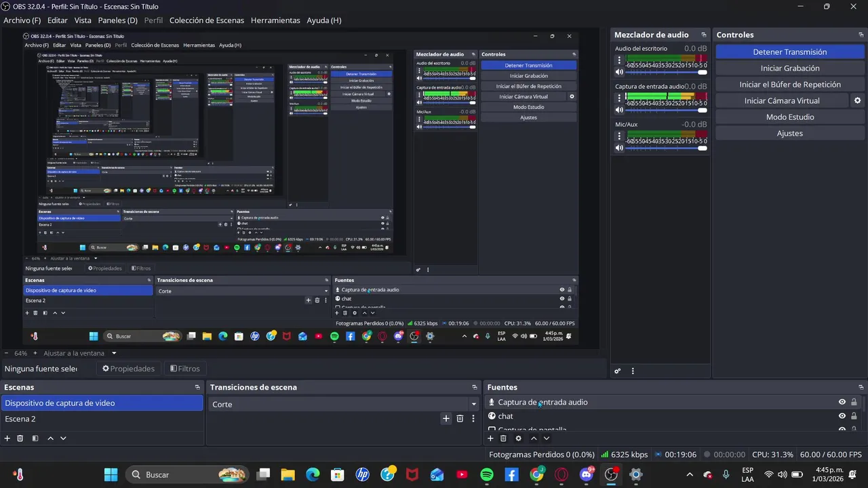The height and width of the screenshot is (488, 868).
Task: Click Iniciar el Búfer de Repetición
Action: (x=790, y=84)
